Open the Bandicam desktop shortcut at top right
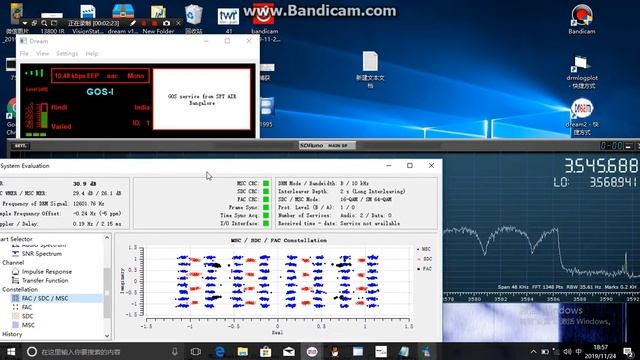The height and width of the screenshot is (360, 640). pyautogui.click(x=582, y=20)
